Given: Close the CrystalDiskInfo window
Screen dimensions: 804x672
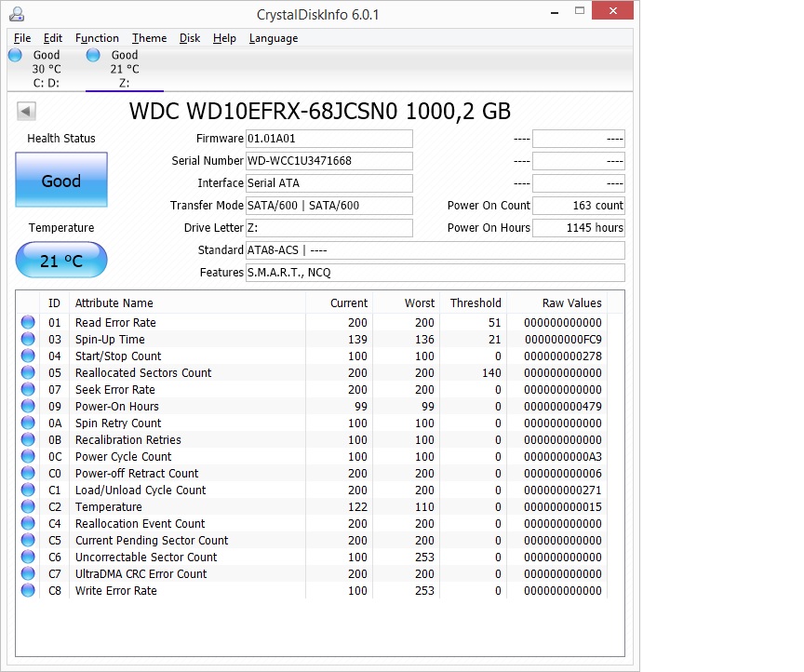Looking at the screenshot, I should tap(612, 11).
